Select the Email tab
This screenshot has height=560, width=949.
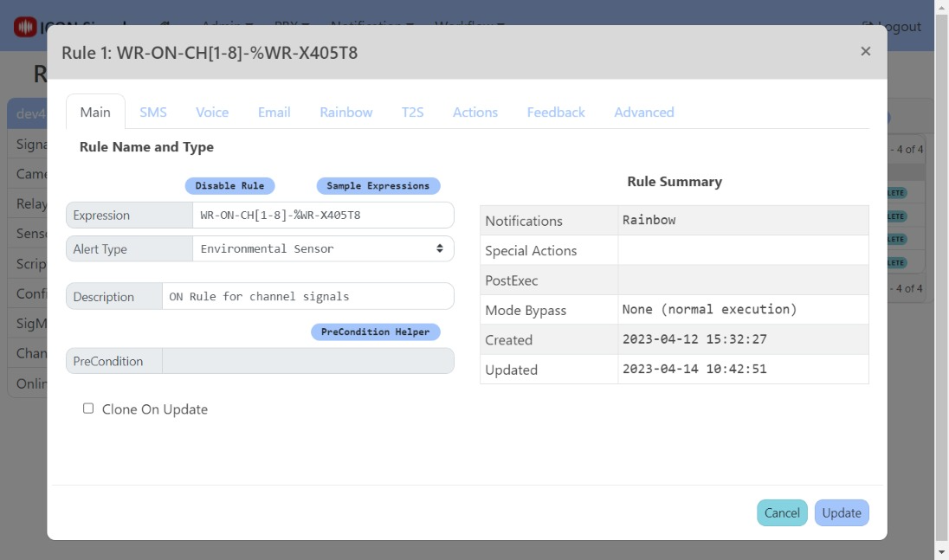coord(274,113)
